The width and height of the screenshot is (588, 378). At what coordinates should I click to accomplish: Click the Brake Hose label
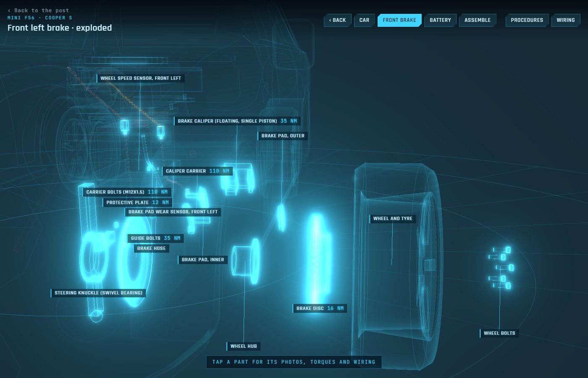151,248
